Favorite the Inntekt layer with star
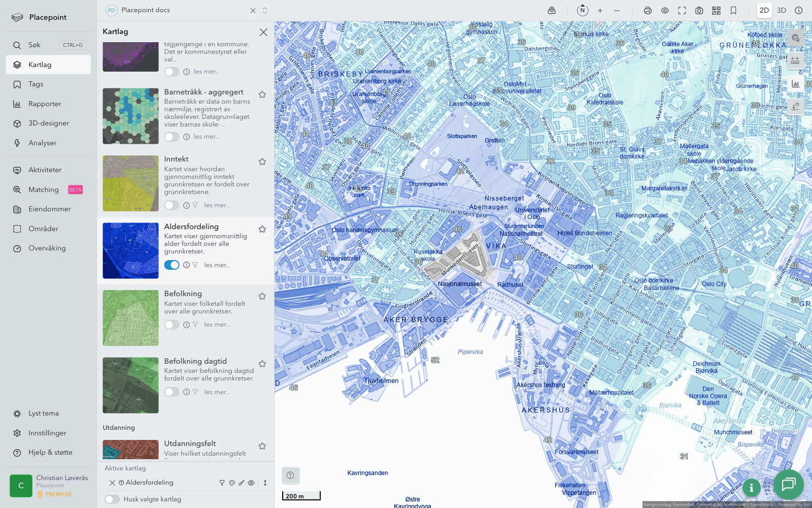812x508 pixels. [x=262, y=162]
